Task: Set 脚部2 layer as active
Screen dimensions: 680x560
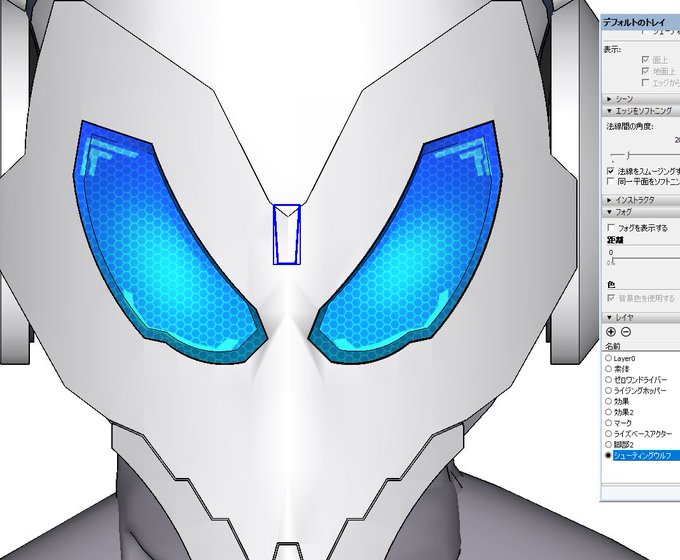Action: [x=608, y=445]
